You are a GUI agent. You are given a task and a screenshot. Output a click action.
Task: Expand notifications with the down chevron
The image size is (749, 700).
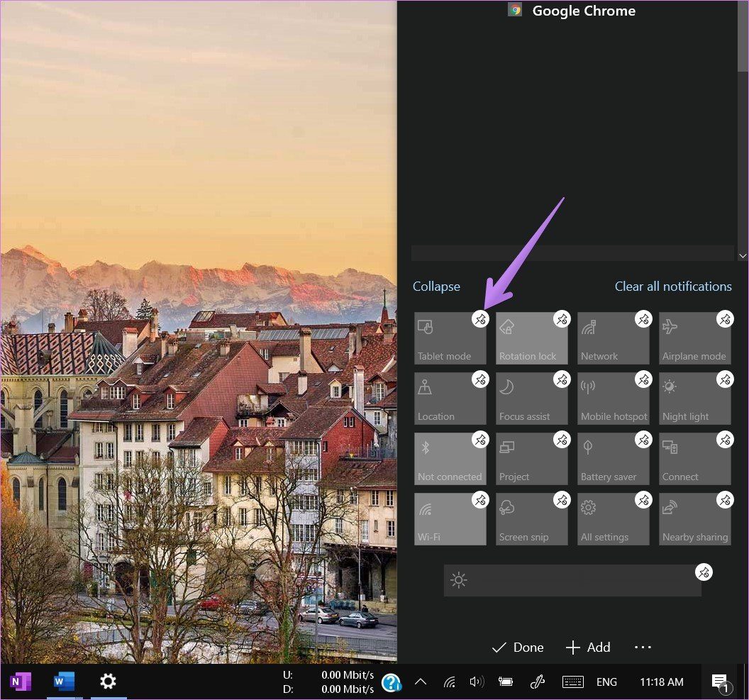[x=743, y=255]
